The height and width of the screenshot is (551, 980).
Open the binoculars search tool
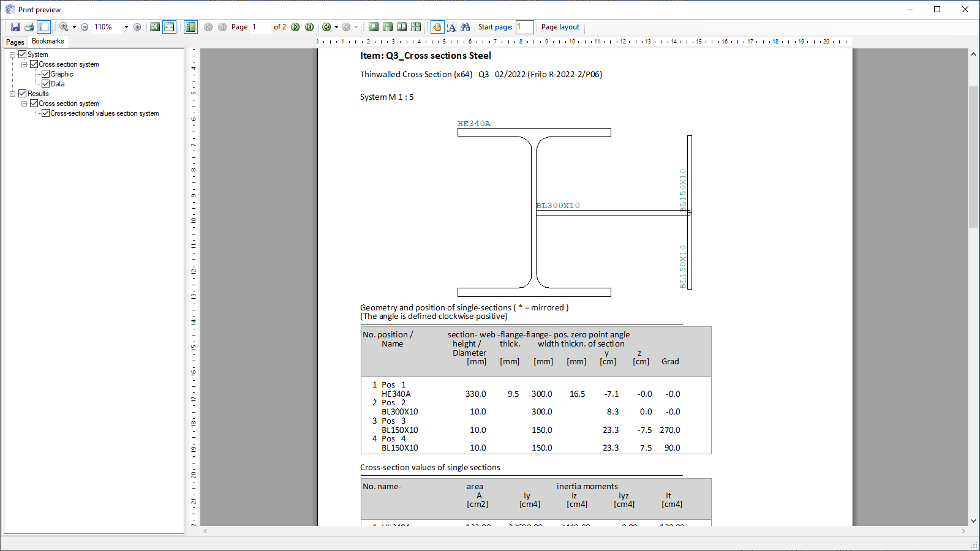pos(466,27)
